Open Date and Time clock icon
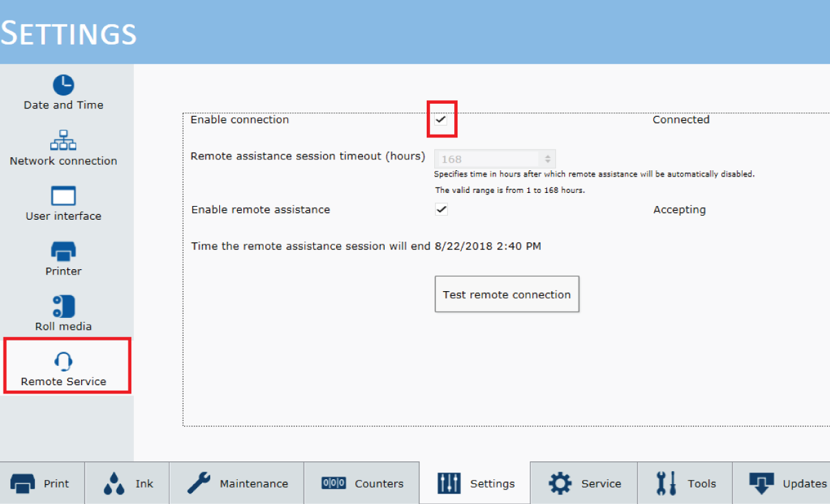This screenshot has height=504, width=830. coord(63,85)
